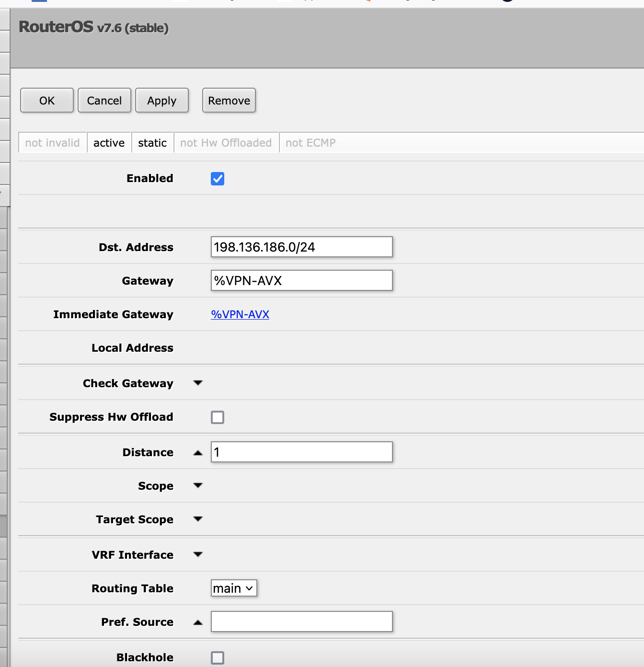The image size is (644, 667).
Task: Click the 'not Hw Offloaded' tab
Action: point(226,142)
